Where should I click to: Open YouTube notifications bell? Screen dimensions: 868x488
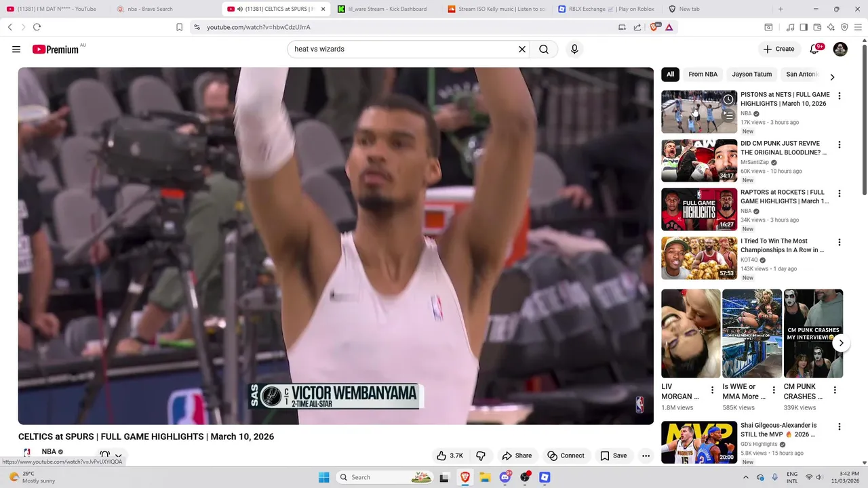coord(816,49)
